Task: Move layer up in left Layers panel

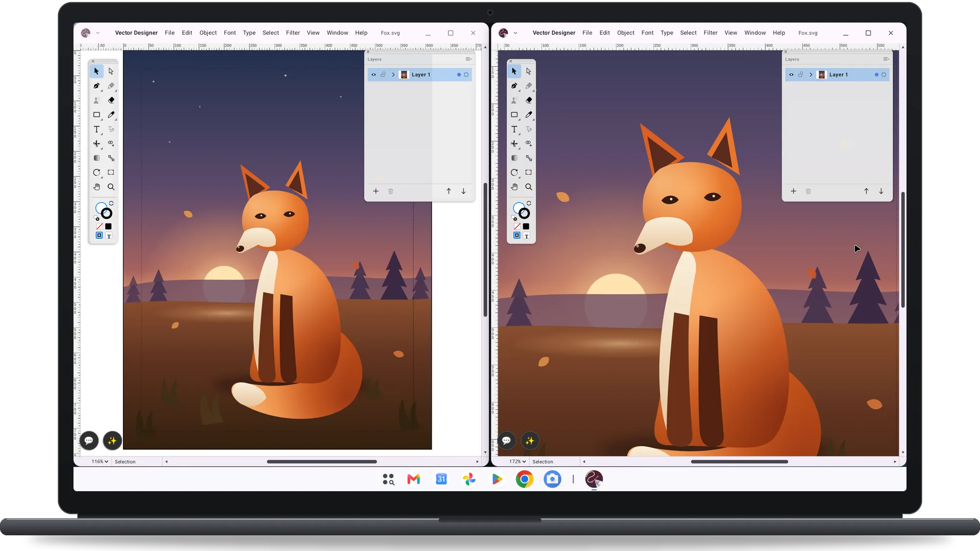Action: [448, 191]
